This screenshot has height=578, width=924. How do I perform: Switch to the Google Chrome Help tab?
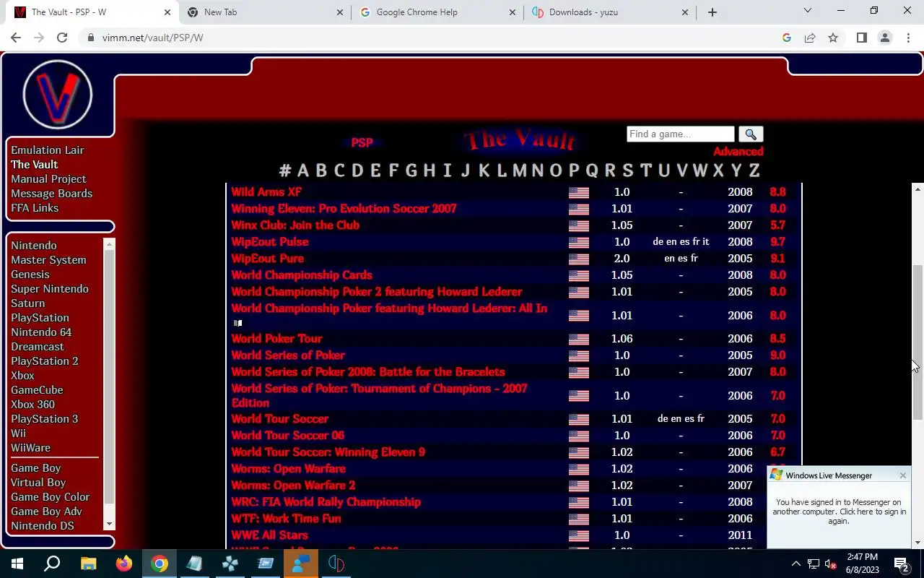[437, 12]
